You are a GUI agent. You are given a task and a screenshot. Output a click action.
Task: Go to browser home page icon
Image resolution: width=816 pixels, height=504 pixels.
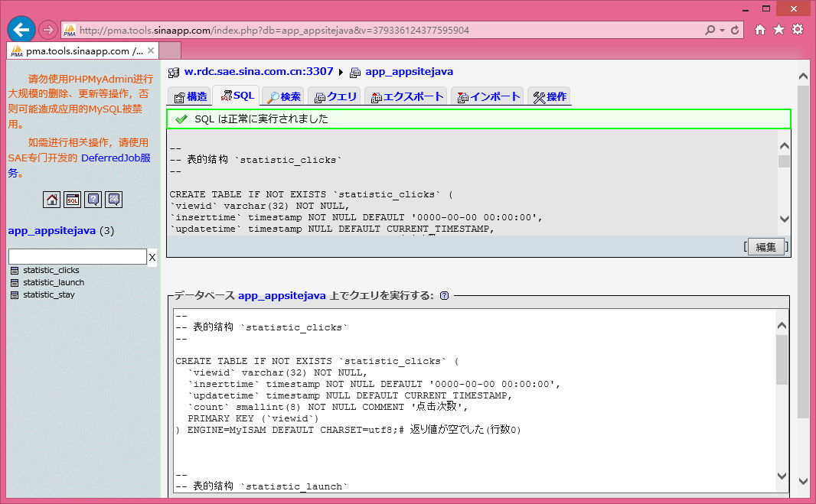(760, 30)
